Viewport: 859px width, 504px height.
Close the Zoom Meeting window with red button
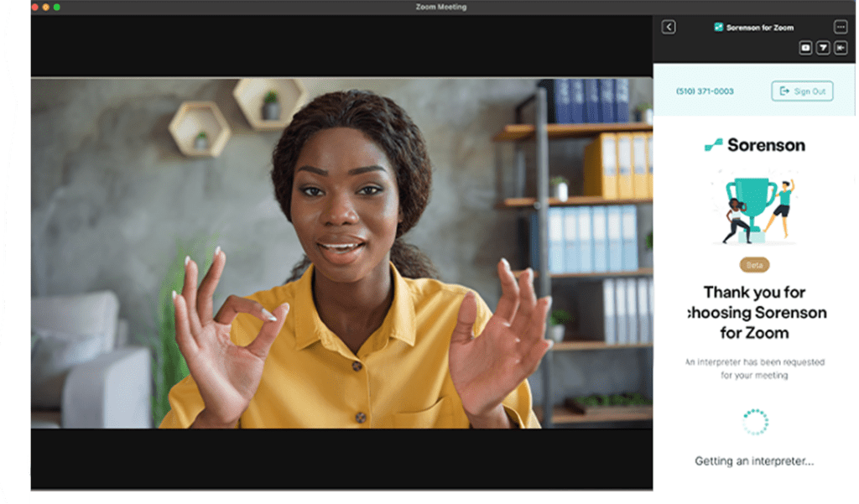coord(35,7)
